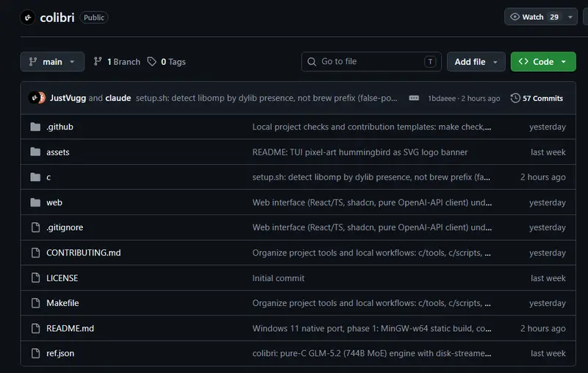The width and height of the screenshot is (588, 373).
Task: Click the colibri repository avatar icon
Action: pos(28,17)
